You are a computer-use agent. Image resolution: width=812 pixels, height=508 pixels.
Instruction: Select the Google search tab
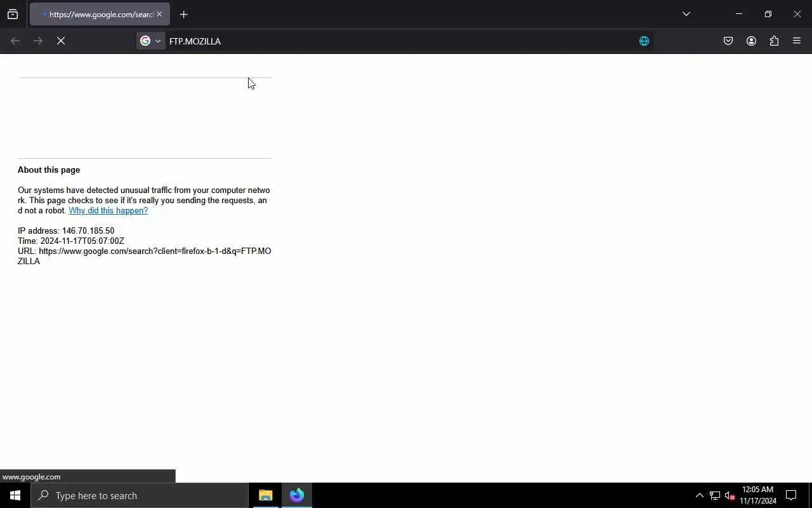pos(100,14)
